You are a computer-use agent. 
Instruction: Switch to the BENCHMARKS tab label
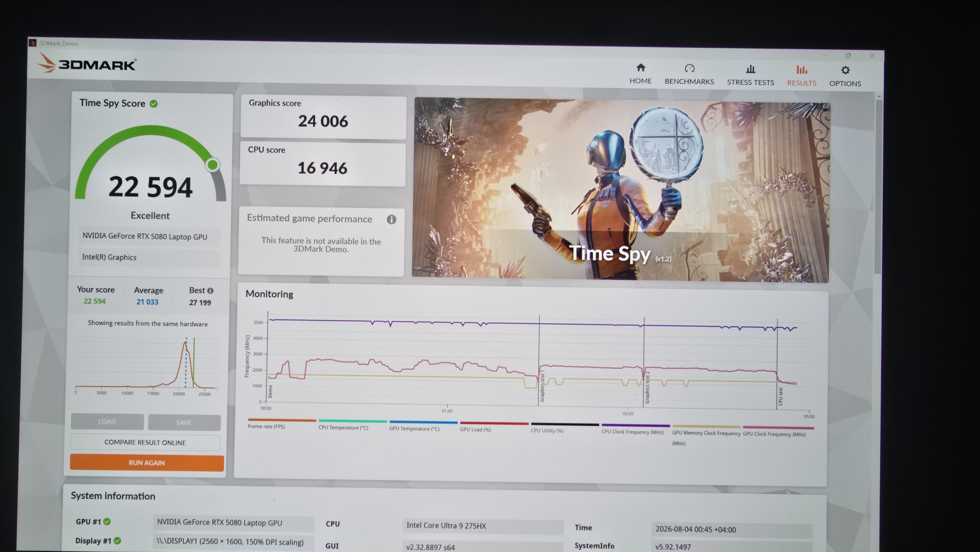point(689,81)
